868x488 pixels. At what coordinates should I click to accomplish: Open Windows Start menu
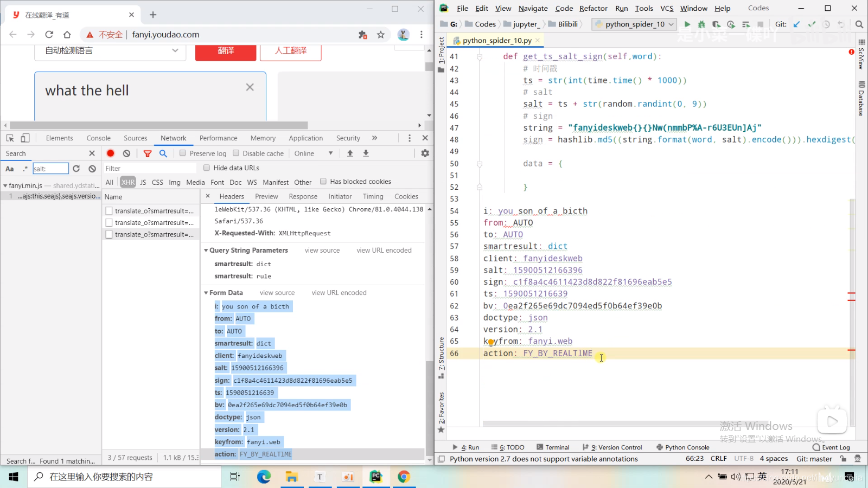click(14, 477)
